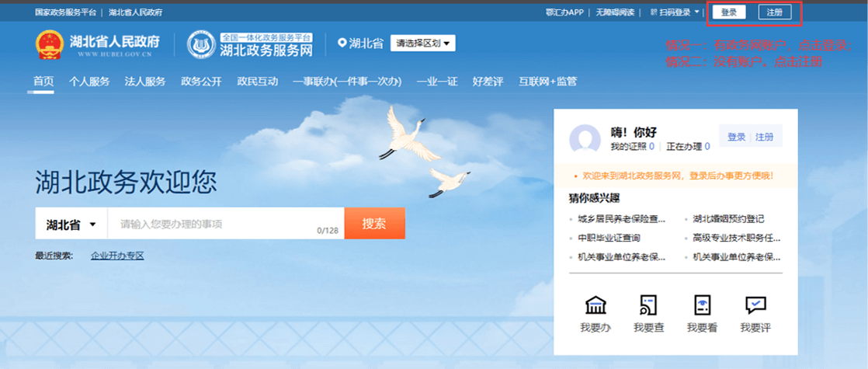Click 正在办理 count
The height and width of the screenshot is (369, 868).
coord(688,147)
